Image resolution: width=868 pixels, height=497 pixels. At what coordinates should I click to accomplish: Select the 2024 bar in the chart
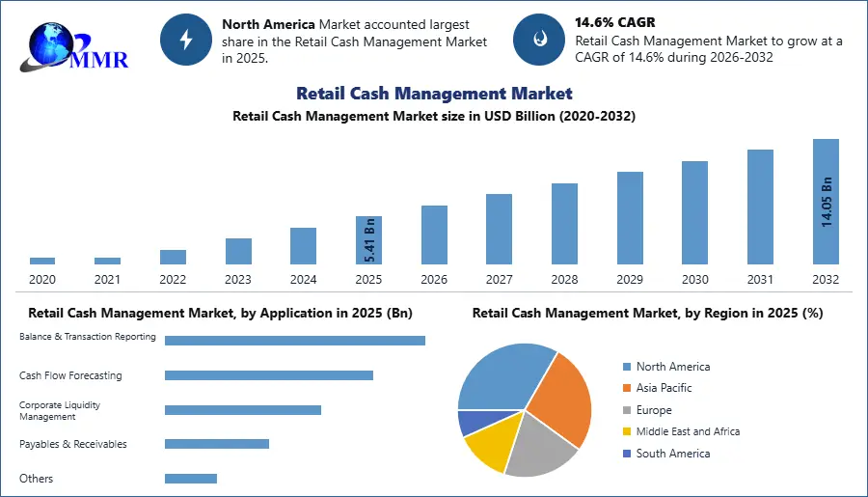304,246
